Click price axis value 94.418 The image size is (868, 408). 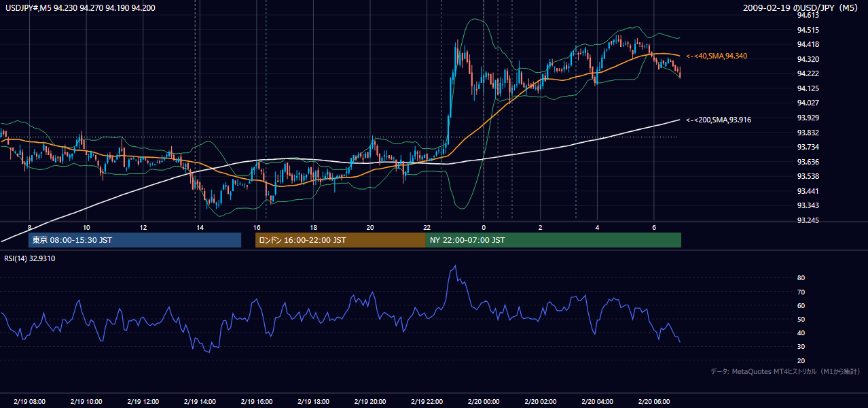tap(808, 44)
